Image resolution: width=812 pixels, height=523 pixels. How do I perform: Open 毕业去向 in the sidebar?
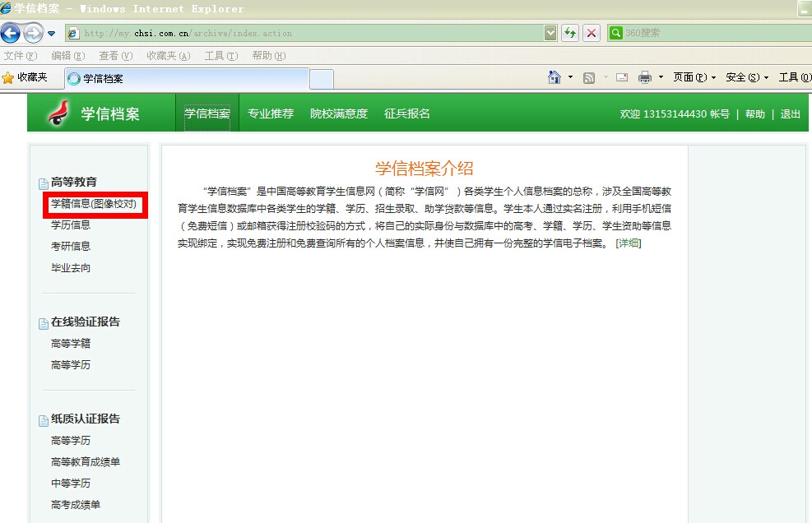tap(71, 268)
